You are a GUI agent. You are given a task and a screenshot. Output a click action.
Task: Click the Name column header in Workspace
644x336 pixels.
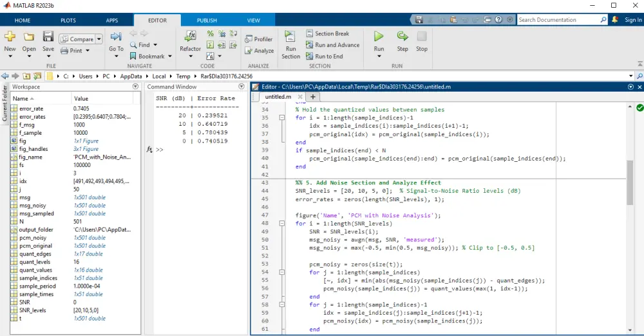[x=41, y=98]
